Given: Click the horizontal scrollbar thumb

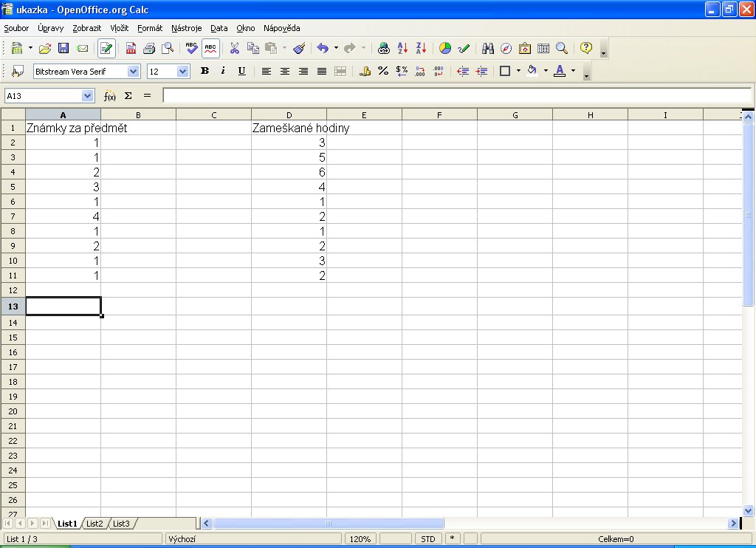Looking at the screenshot, I should pyautogui.click(x=329, y=524).
